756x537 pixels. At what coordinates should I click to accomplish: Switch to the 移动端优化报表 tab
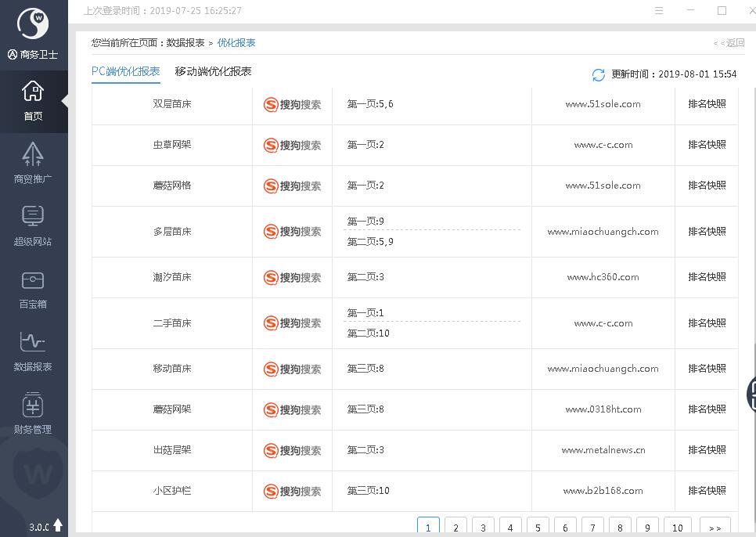[x=213, y=71]
